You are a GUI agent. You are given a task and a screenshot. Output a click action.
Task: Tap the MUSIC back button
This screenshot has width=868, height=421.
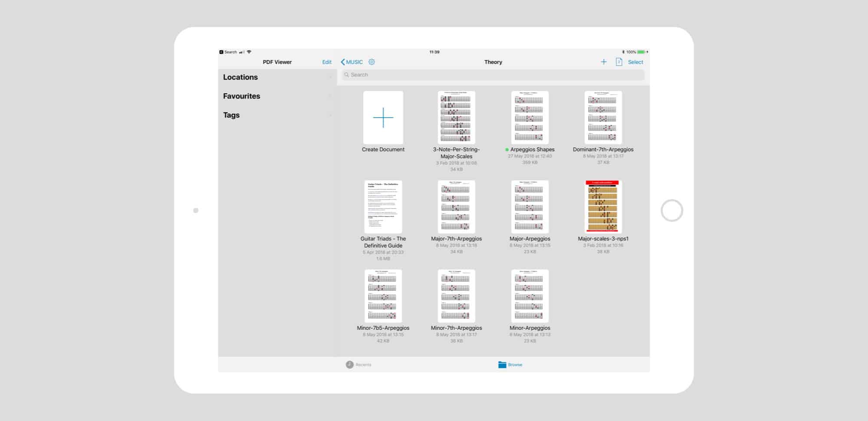pyautogui.click(x=352, y=62)
